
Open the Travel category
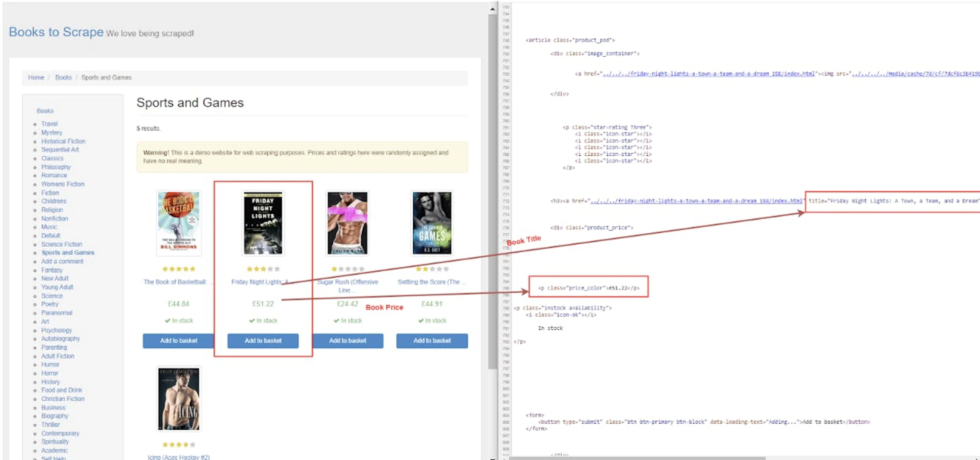(50, 124)
